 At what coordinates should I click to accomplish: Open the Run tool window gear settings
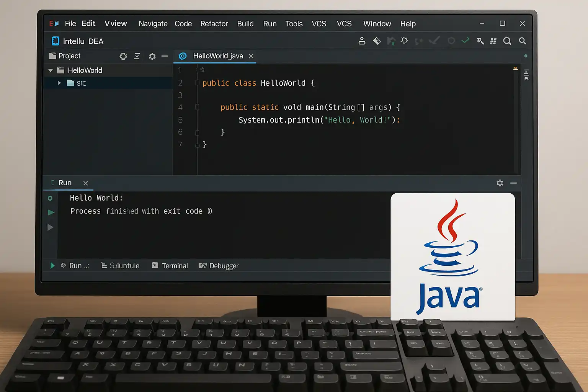[x=500, y=183]
